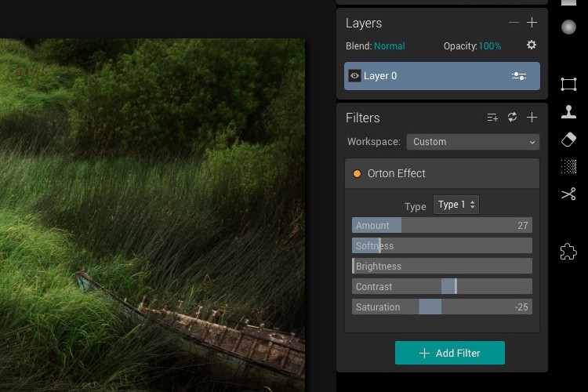Select the Eraser tool
The width and height of the screenshot is (588, 392).
(568, 140)
